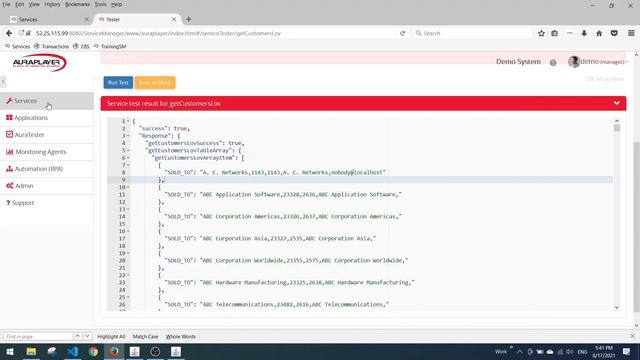Open Google Chrome from taskbar
Screen dimensions: 640x360
pos(93,351)
